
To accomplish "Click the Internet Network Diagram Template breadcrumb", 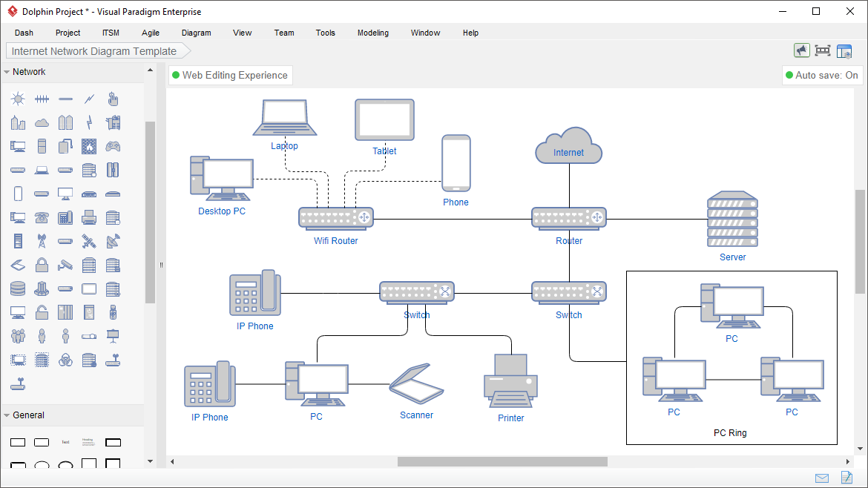I will (x=94, y=51).
